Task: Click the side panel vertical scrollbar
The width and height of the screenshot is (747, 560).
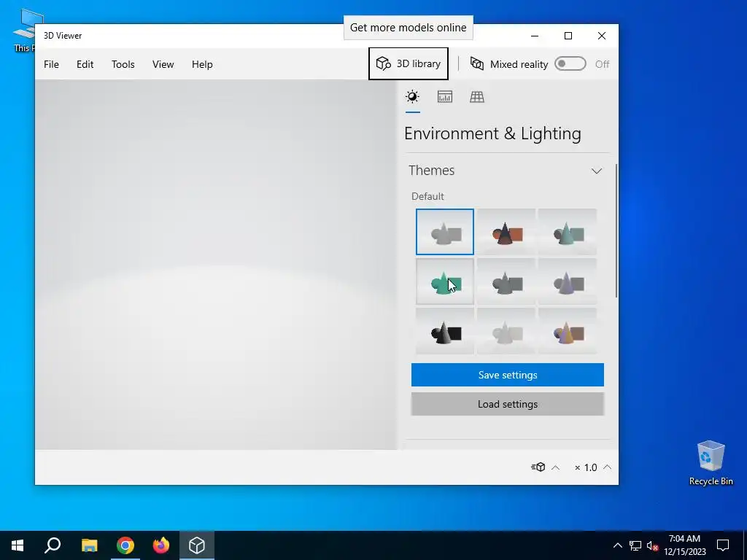Action: 616,231
